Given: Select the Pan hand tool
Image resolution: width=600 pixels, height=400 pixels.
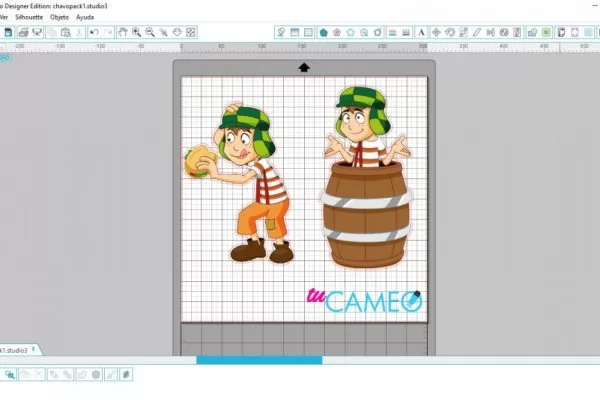Looking at the screenshot, I should pyautogui.click(x=122, y=32).
